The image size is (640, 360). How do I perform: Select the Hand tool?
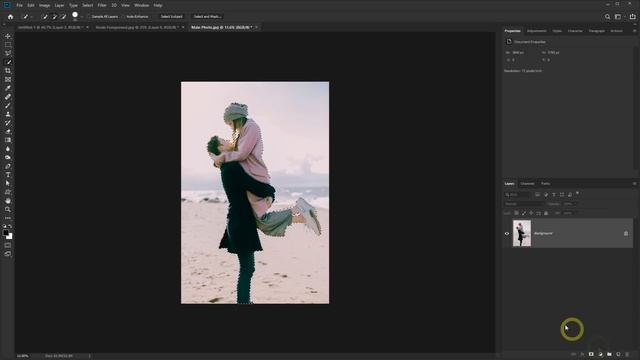tap(8, 201)
